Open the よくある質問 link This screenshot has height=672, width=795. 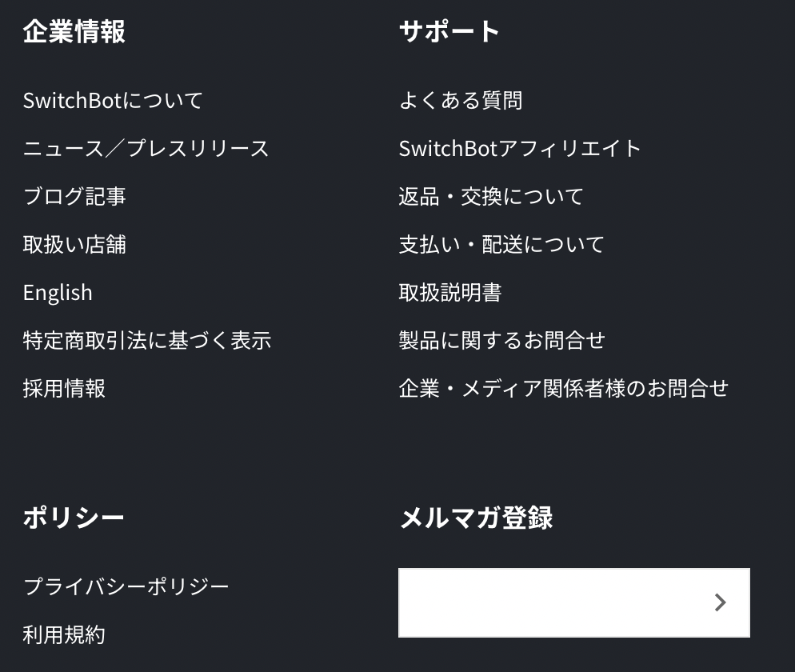point(461,101)
